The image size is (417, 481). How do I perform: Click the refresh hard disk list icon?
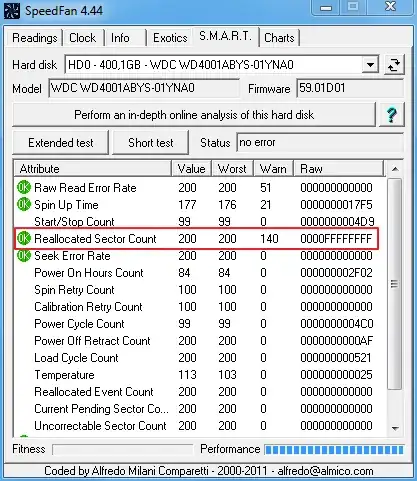(x=394, y=65)
